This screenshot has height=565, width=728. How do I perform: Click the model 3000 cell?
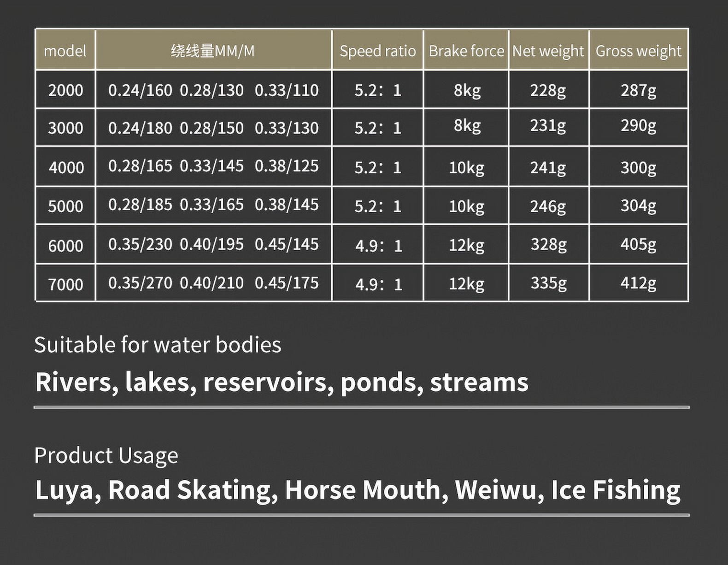click(65, 128)
